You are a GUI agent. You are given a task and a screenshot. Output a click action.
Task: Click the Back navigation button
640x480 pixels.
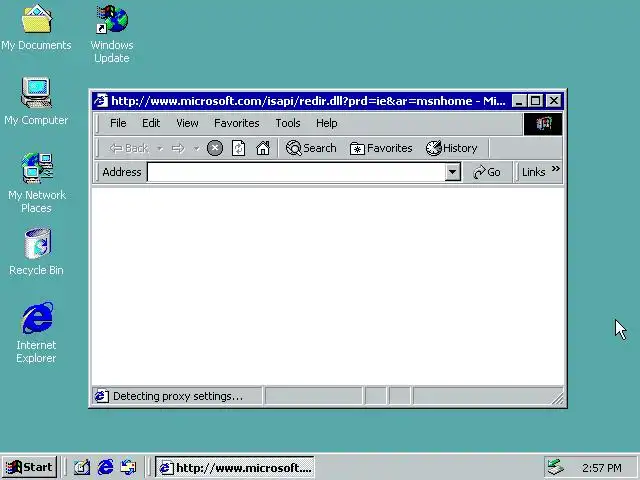129,148
